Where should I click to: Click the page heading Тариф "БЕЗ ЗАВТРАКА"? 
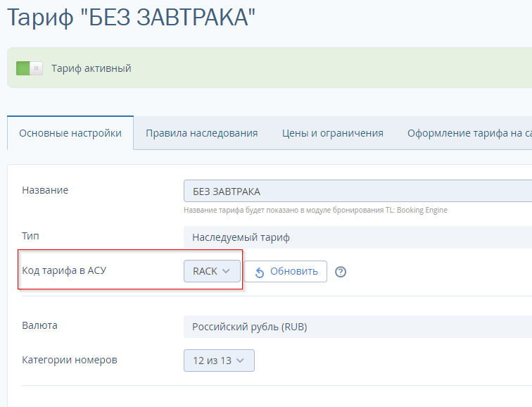click(x=131, y=18)
